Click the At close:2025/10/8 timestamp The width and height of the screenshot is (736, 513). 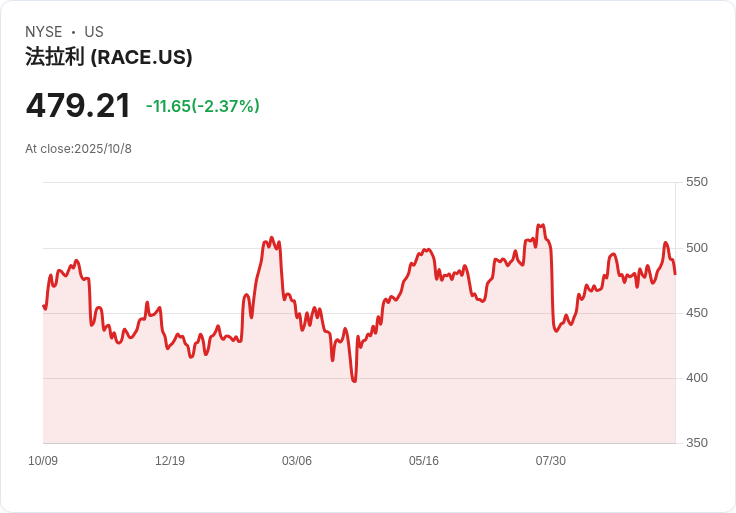coord(78,149)
